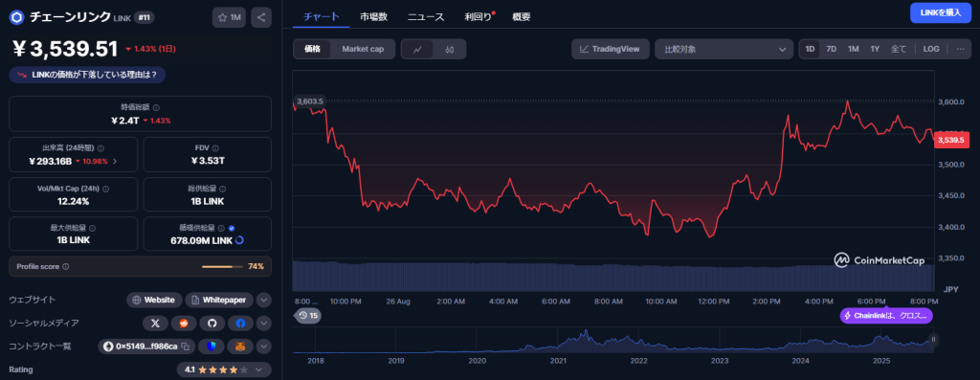The width and height of the screenshot is (980, 380).
Task: Expand more links in ソーシャルメディア row
Action: point(264,324)
